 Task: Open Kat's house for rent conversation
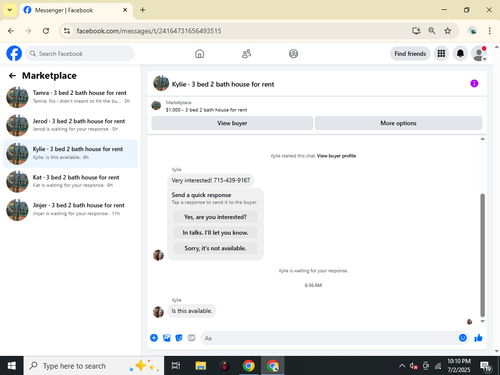click(x=70, y=181)
